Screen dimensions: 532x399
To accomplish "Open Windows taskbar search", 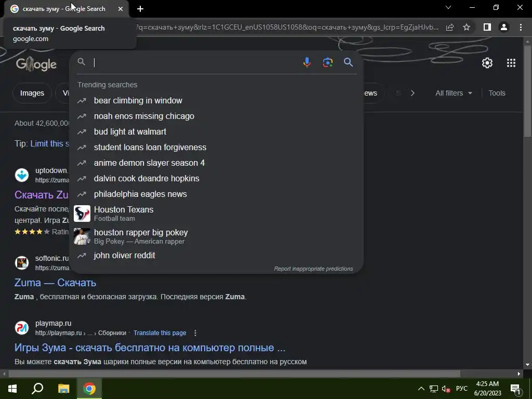I will pos(37,389).
